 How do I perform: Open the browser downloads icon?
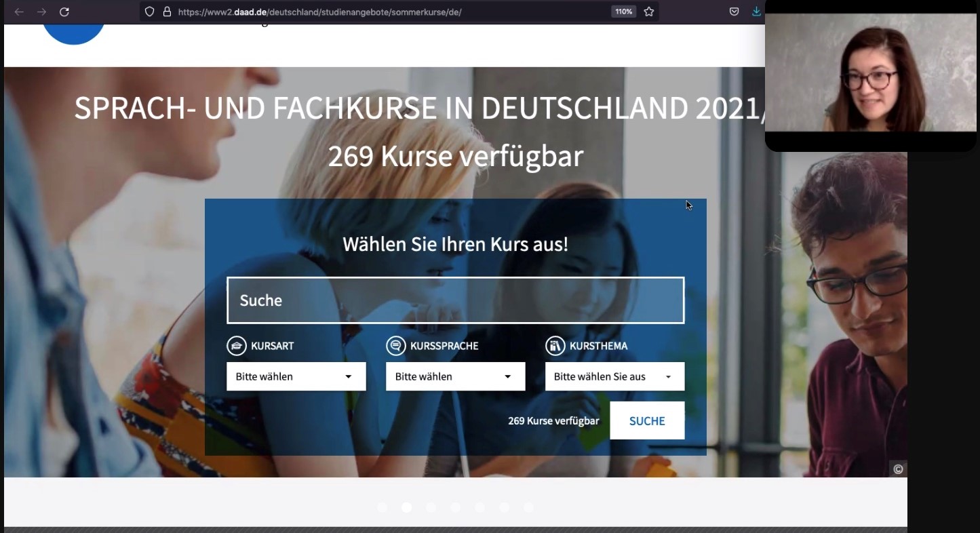point(756,12)
